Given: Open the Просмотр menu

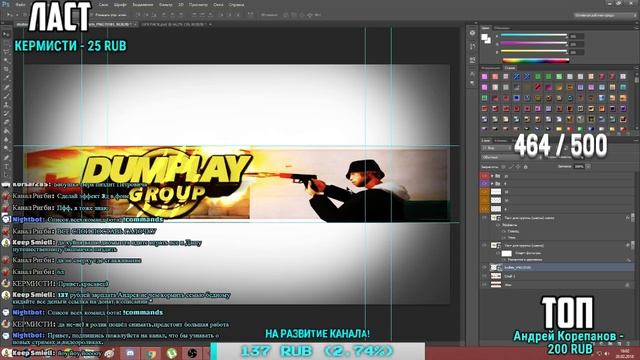Looking at the screenshot, I should point(198,4).
